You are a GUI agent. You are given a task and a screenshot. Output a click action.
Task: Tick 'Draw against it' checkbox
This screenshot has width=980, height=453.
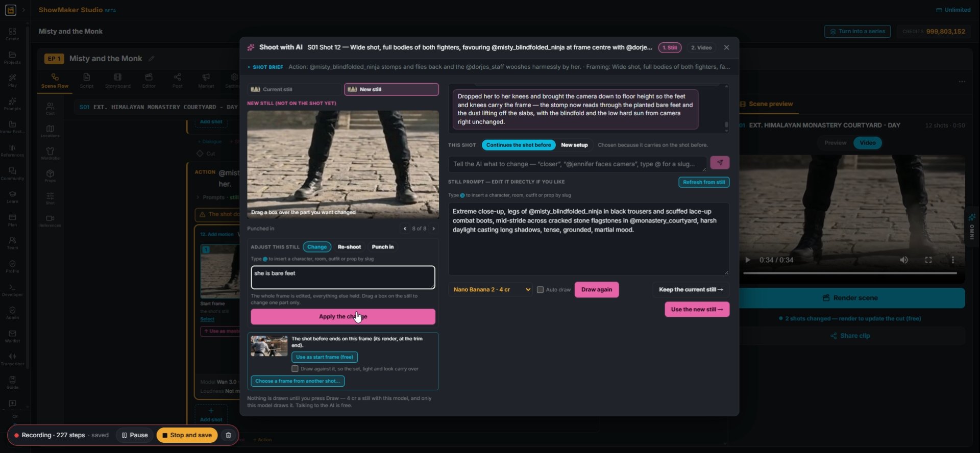tap(295, 369)
